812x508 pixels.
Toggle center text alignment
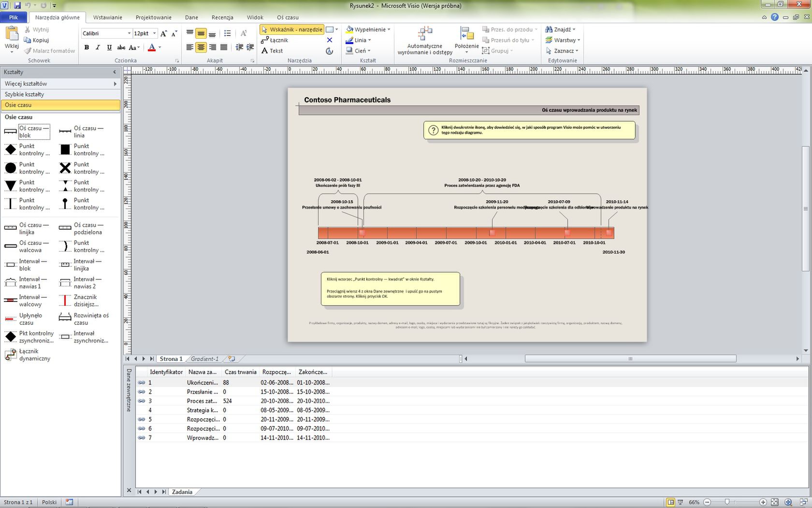tap(201, 47)
